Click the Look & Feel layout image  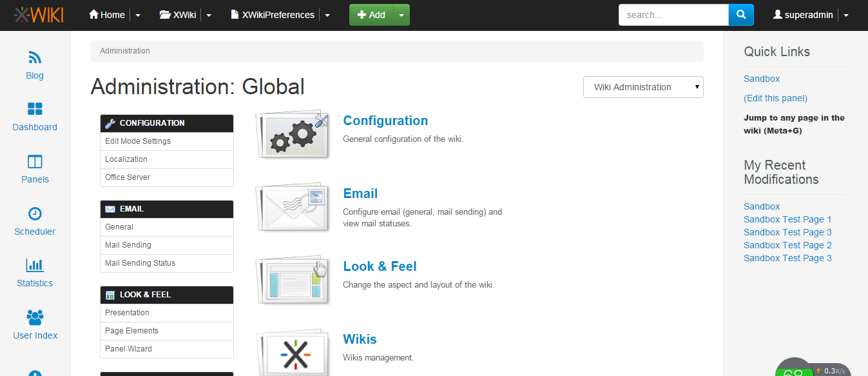tap(293, 280)
